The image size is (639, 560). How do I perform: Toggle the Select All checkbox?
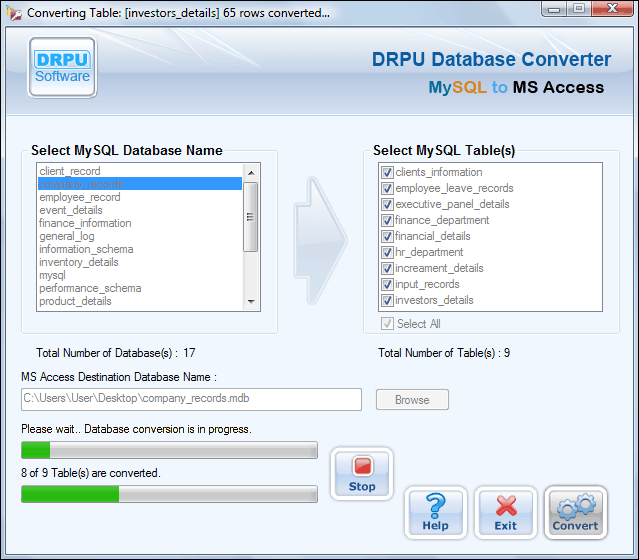pos(387,324)
